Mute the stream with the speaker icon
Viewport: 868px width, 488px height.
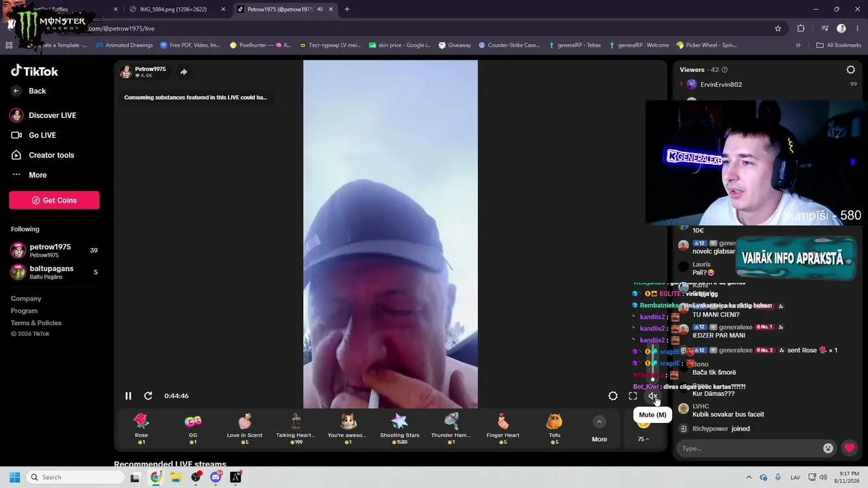click(652, 396)
